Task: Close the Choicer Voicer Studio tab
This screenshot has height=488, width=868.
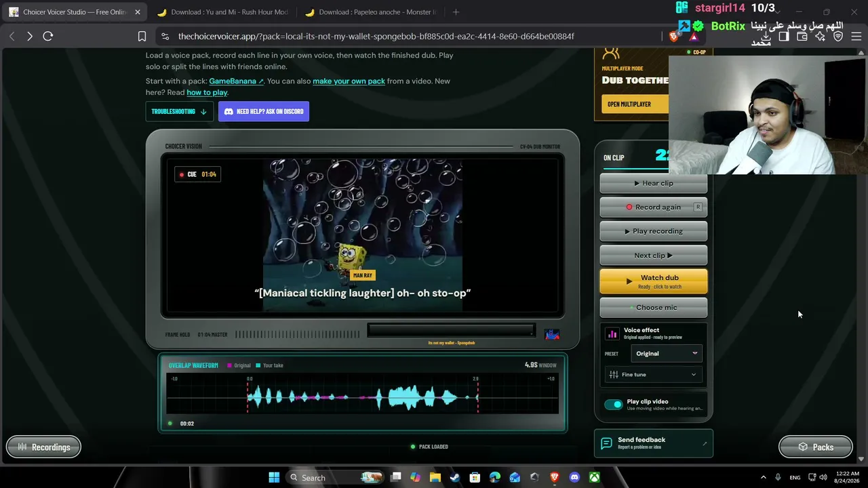Action: [x=138, y=12]
